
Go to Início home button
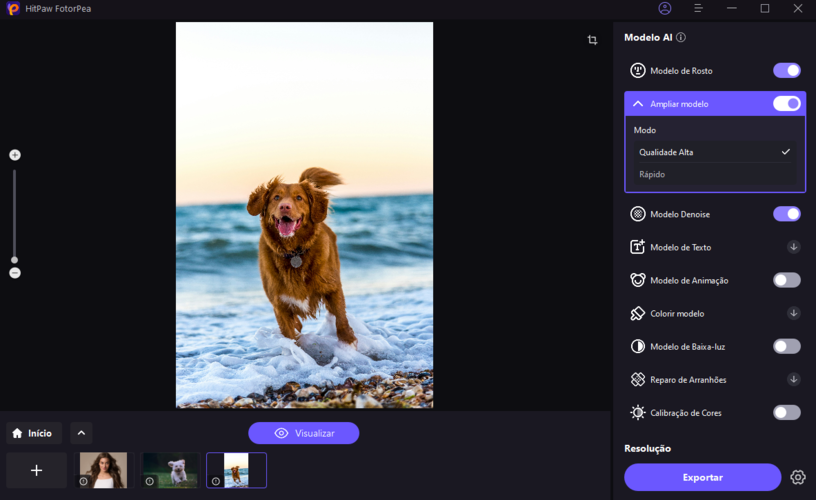(34, 433)
